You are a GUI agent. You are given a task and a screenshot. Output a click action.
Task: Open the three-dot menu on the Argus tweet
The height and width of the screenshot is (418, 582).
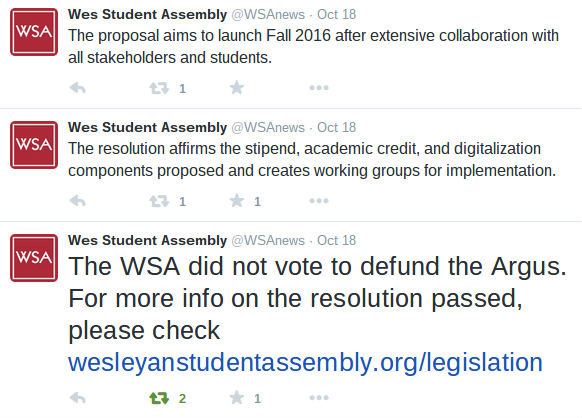319,398
